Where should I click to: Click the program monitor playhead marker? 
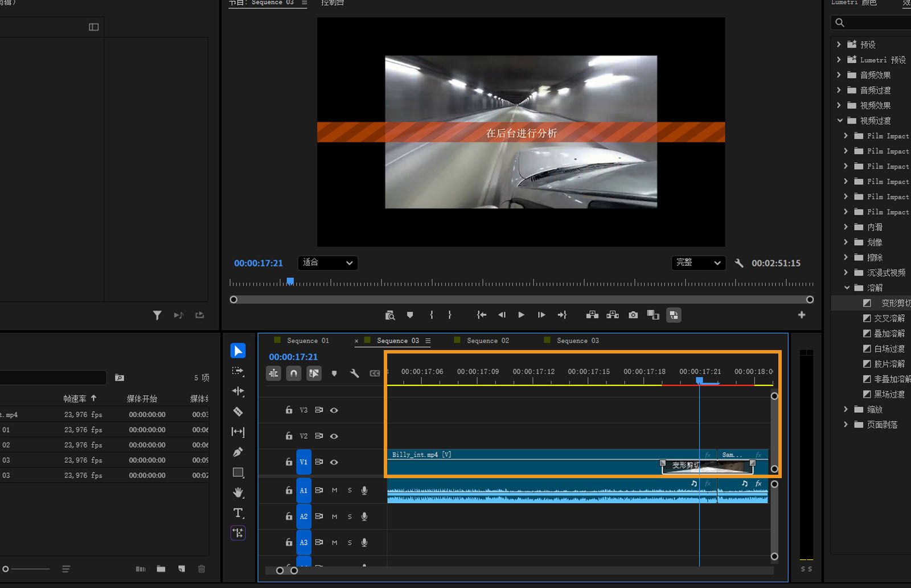click(290, 281)
